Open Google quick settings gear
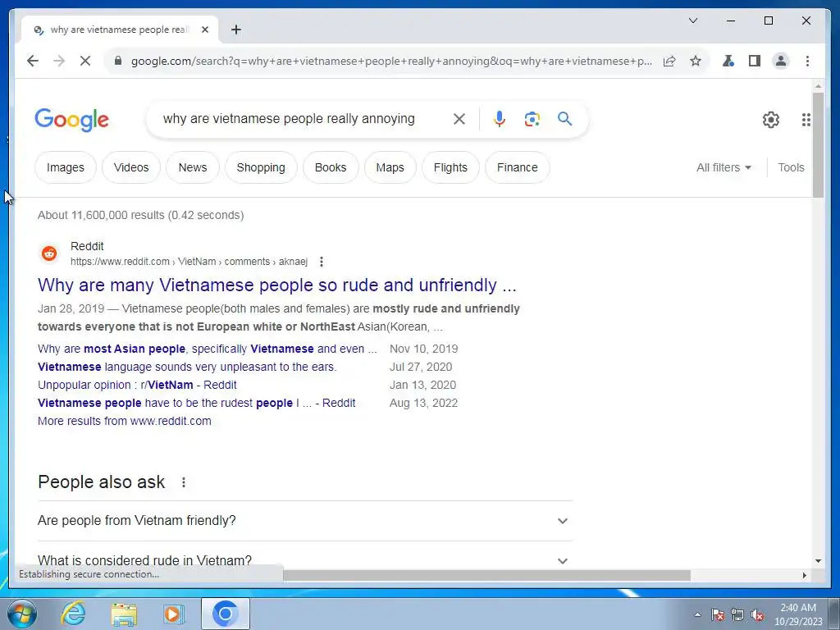The image size is (840, 630). click(x=771, y=120)
